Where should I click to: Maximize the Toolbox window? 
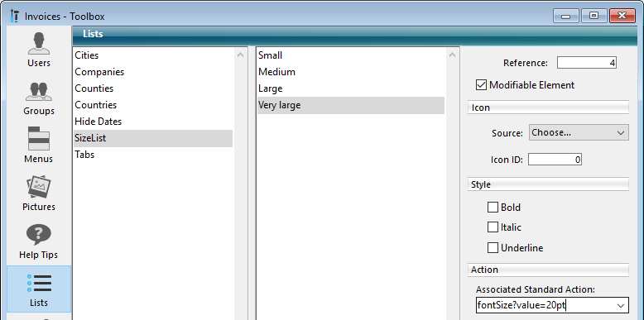click(594, 16)
